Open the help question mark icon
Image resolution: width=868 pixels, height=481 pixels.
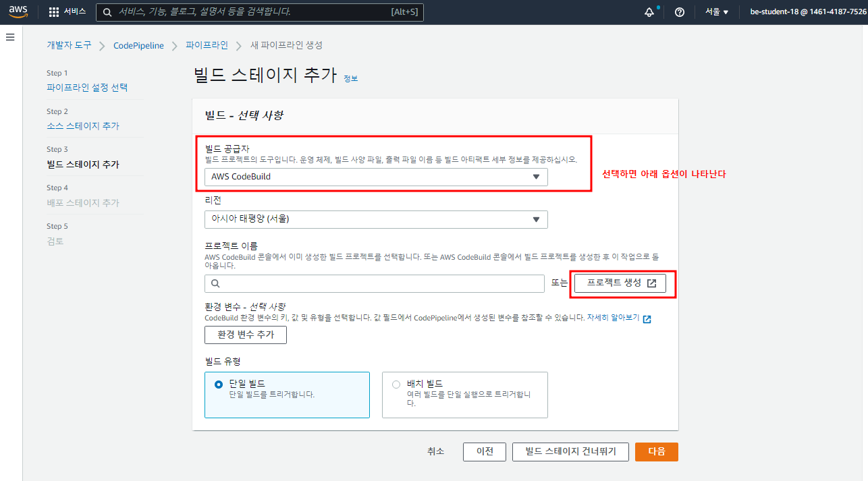click(x=680, y=12)
